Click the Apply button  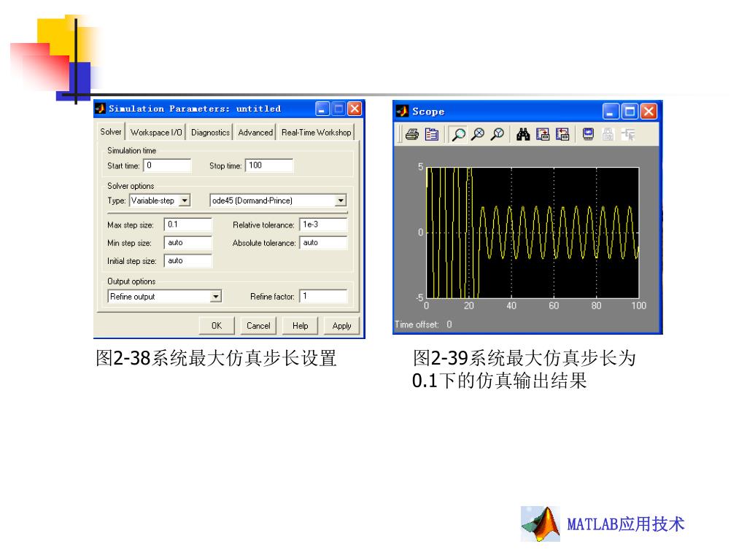point(341,326)
